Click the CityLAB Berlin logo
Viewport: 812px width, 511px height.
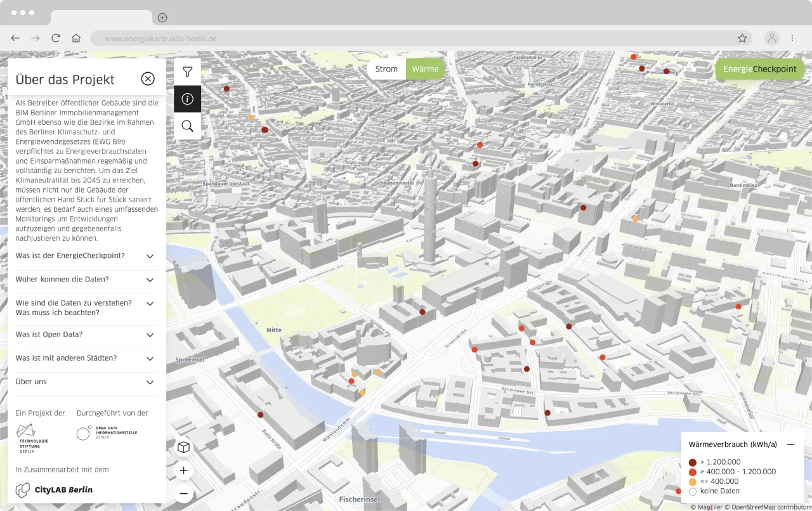[54, 489]
